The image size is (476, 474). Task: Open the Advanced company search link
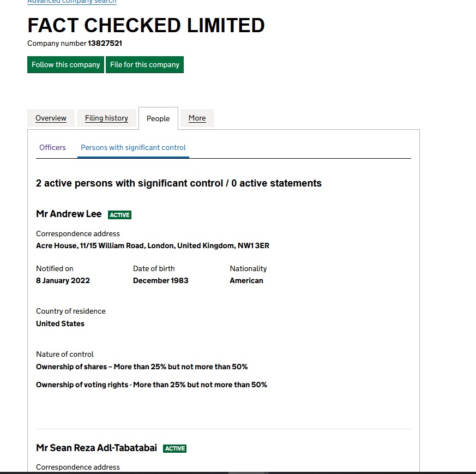[x=71, y=2]
